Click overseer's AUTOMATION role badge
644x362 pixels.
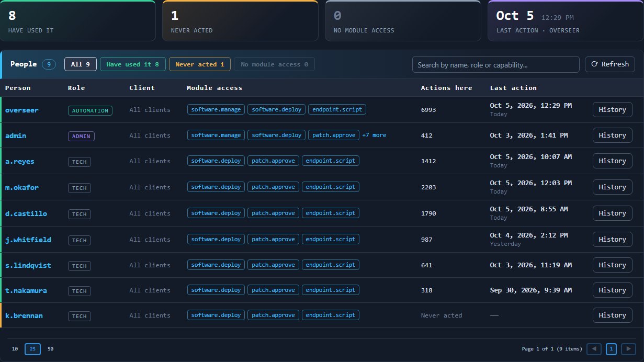(90, 111)
